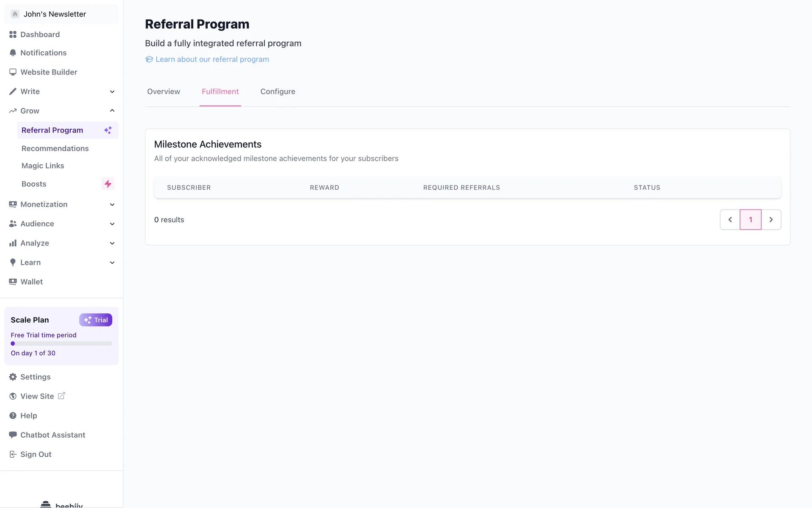Click the Dashboard grid icon
The image size is (812, 508).
pyautogui.click(x=13, y=35)
